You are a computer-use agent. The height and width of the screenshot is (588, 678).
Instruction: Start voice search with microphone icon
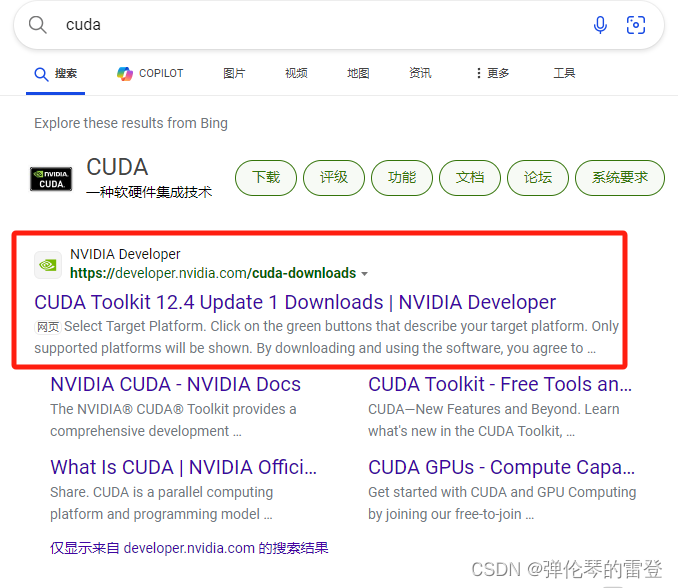[x=600, y=25]
